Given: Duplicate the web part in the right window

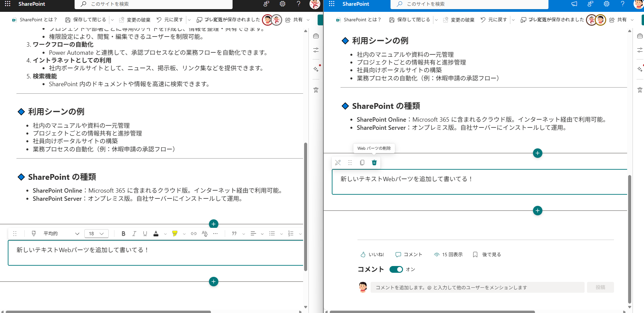Looking at the screenshot, I should point(362,163).
